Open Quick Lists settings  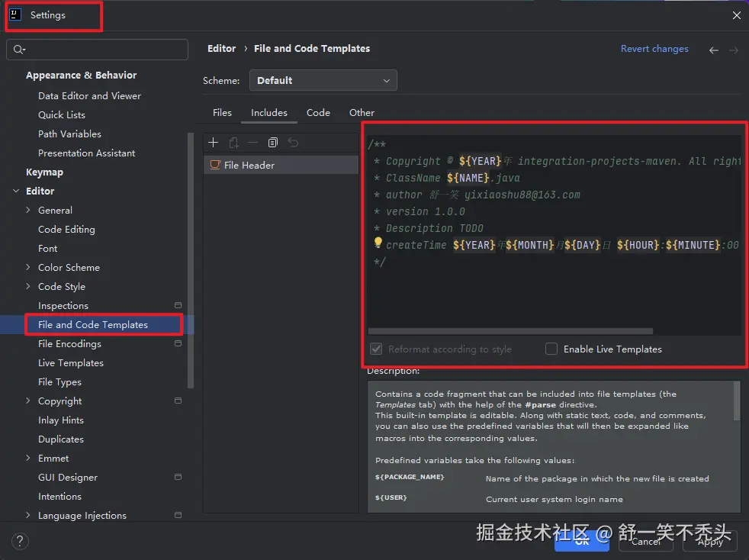tap(62, 114)
